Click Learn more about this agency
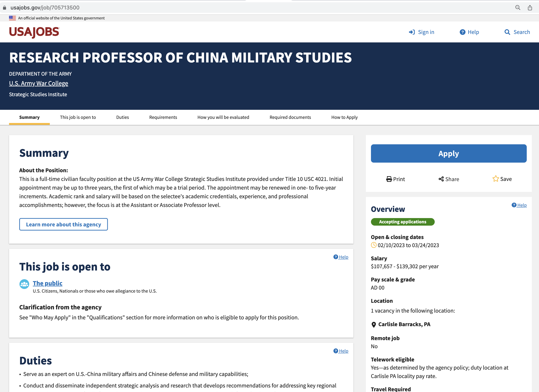The height and width of the screenshot is (392, 539). tap(63, 224)
